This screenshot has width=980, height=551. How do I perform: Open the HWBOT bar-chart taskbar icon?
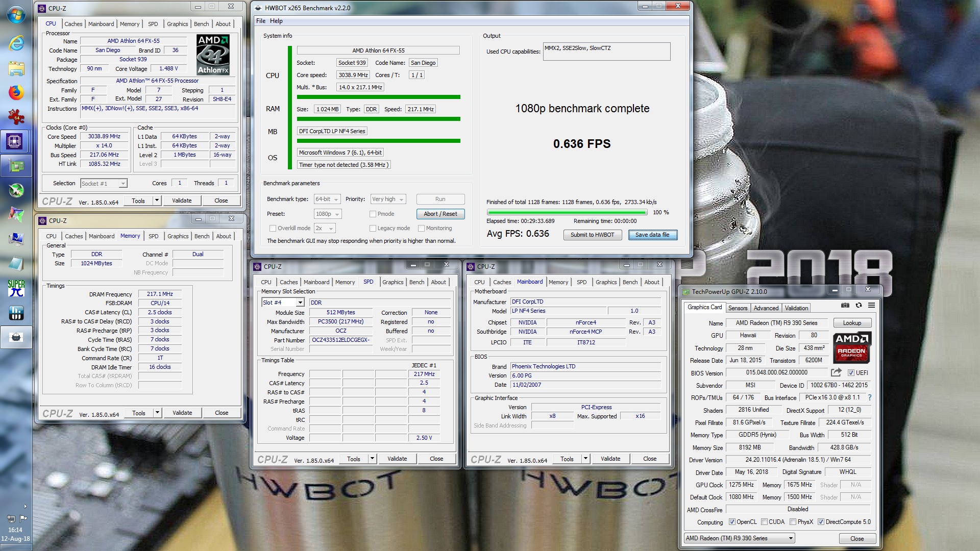click(16, 313)
